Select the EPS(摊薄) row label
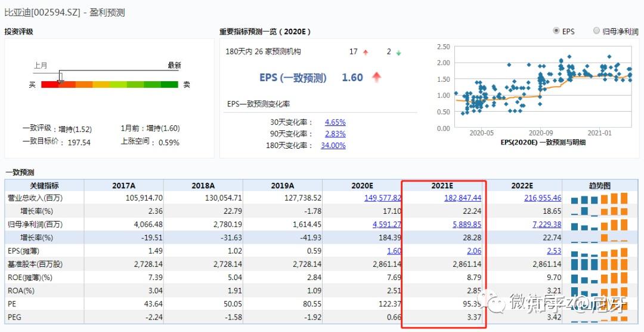Image resolution: width=644 pixels, height=332 pixels. click(x=23, y=251)
